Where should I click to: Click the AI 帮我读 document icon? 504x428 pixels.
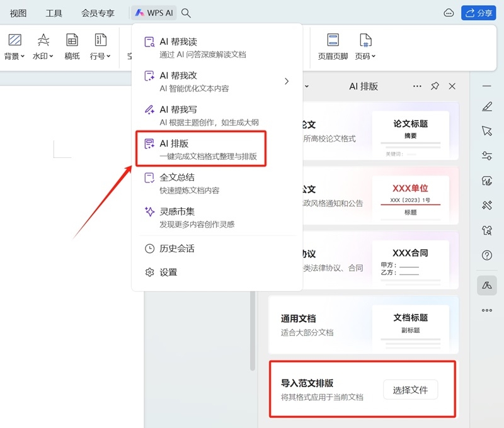(149, 42)
